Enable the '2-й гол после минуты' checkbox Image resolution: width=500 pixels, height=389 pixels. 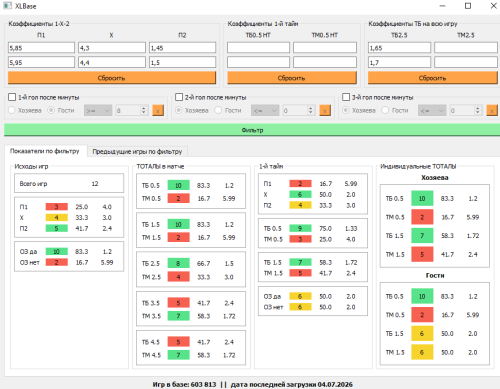pos(179,97)
